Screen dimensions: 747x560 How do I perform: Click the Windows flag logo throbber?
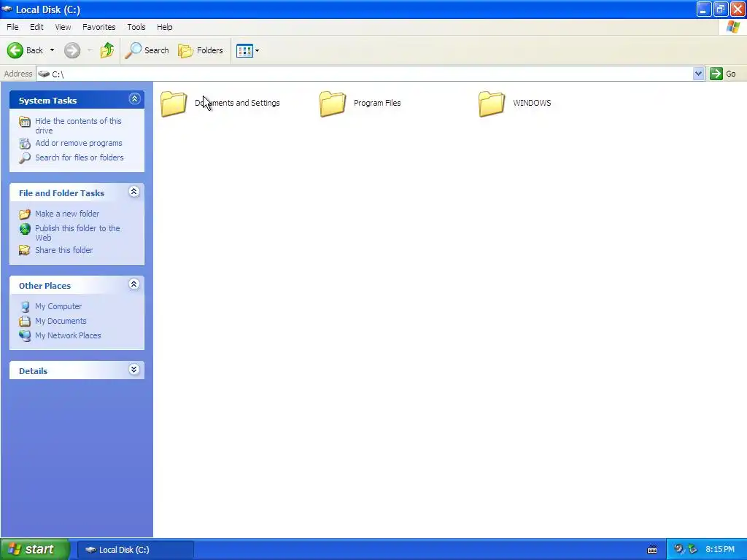pos(733,27)
